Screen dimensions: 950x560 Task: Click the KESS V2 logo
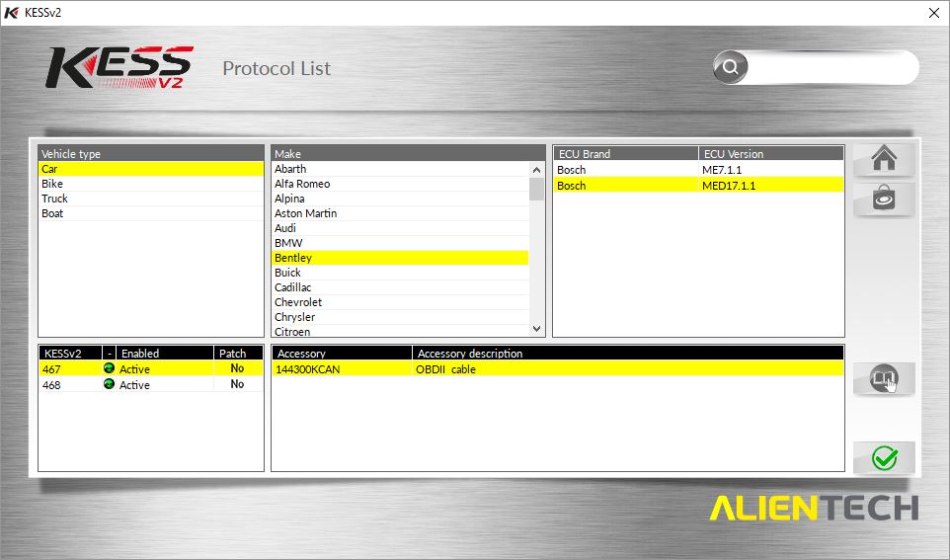(x=119, y=68)
